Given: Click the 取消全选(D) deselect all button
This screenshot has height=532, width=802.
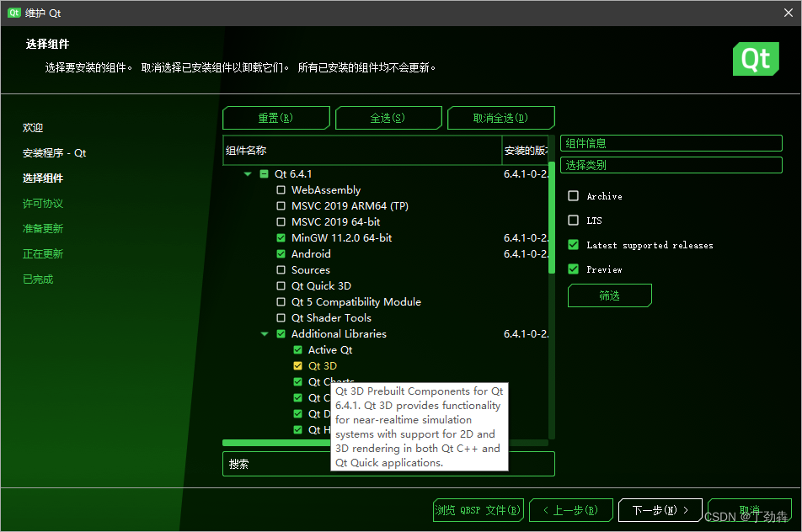Looking at the screenshot, I should 500,118.
